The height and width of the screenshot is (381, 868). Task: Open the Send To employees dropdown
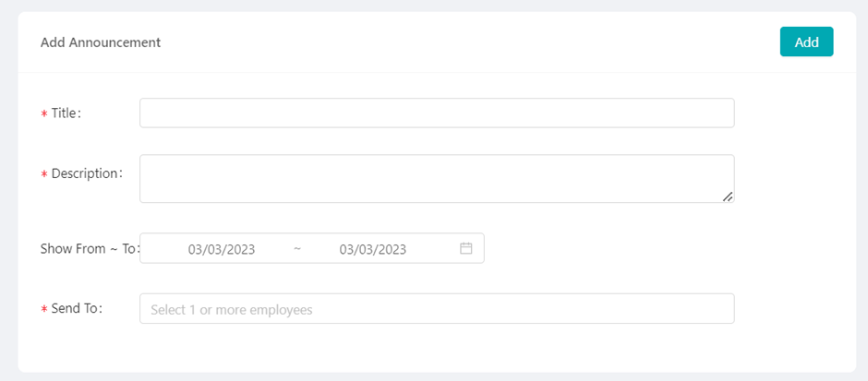[x=437, y=308]
